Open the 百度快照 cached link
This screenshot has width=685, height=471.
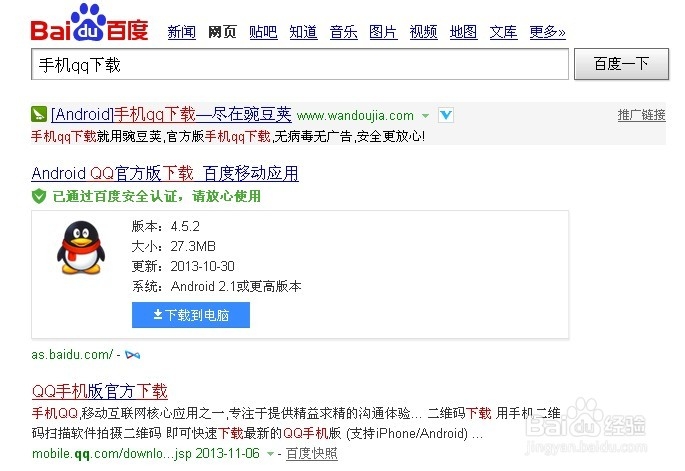point(311,454)
